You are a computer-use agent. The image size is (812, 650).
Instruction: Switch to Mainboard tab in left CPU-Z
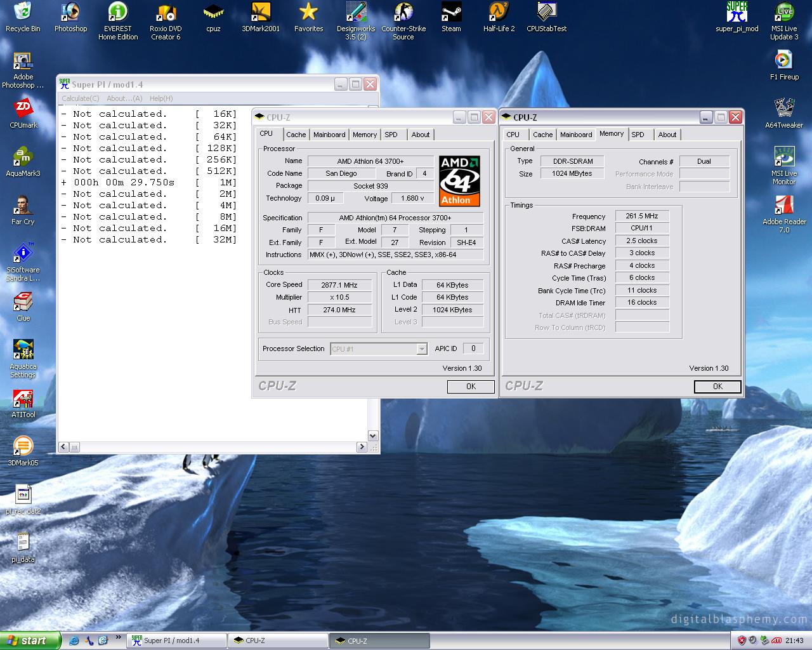[329, 135]
